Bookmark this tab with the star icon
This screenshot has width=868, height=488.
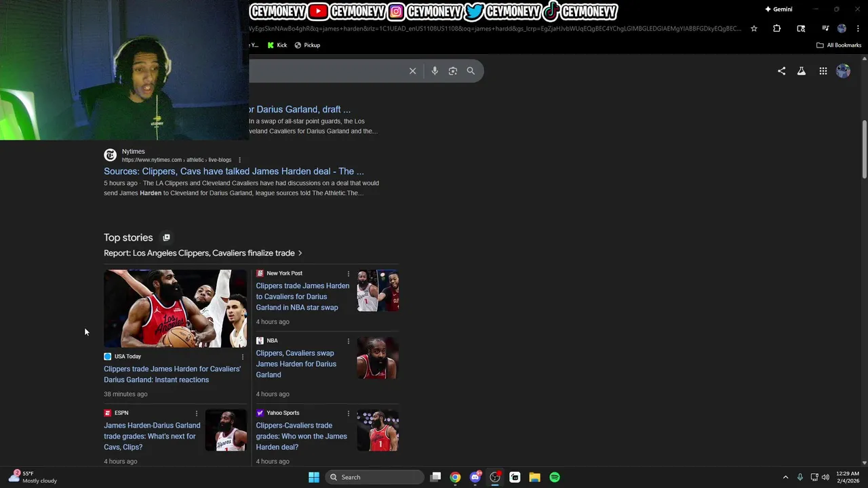tap(753, 28)
